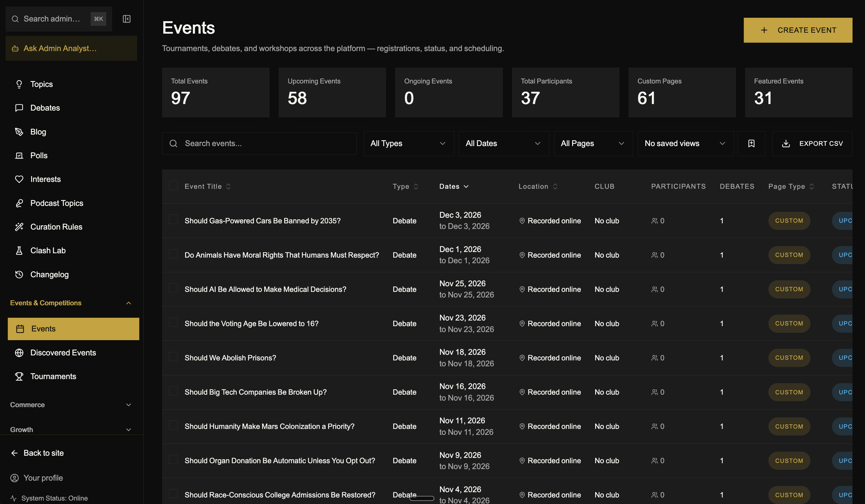Click the Create Event button
865x504 pixels.
click(798, 30)
